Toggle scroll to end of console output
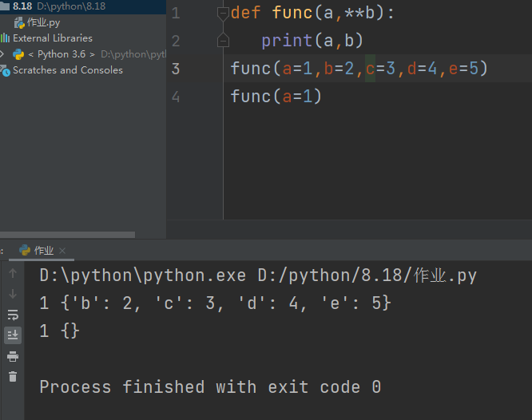 click(13, 335)
